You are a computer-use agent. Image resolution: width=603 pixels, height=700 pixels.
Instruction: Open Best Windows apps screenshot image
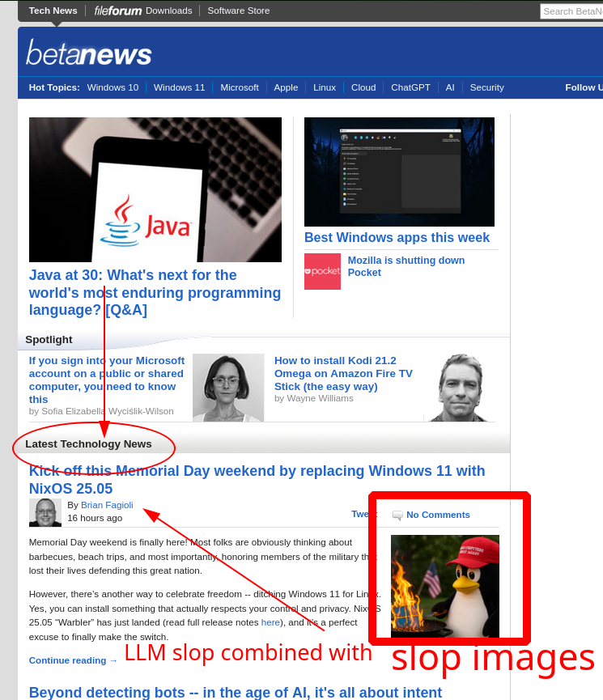pyautogui.click(x=399, y=172)
